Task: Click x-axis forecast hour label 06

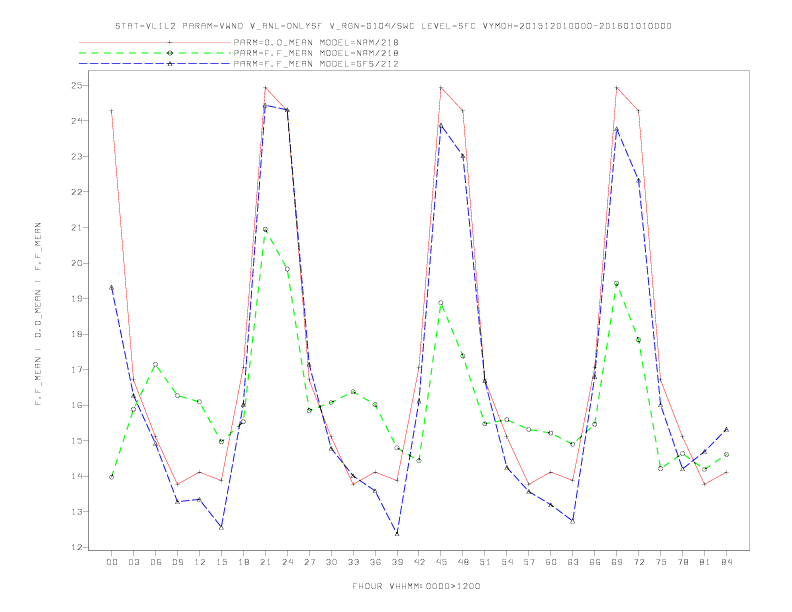Action: 156,562
